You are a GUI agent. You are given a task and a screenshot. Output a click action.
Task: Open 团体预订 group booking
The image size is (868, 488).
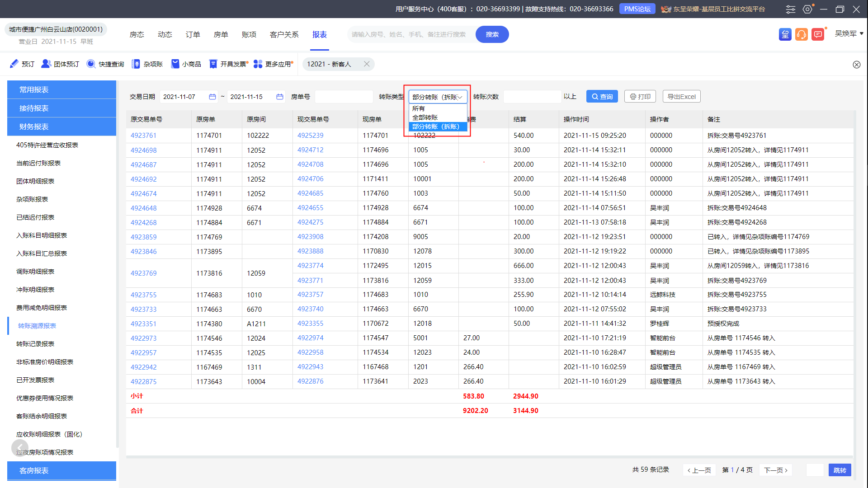(60, 64)
